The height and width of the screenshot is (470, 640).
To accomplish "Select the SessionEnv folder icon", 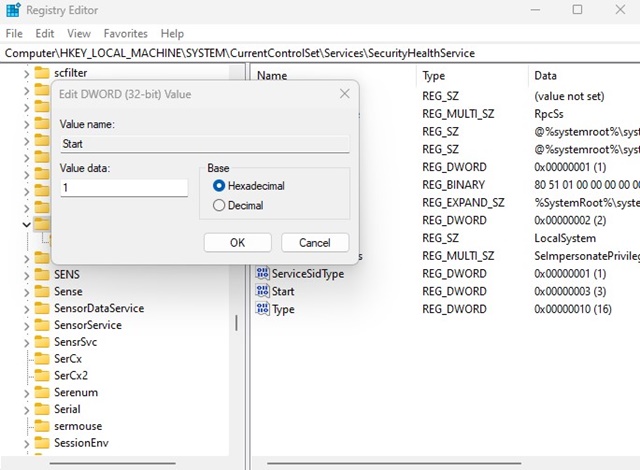I will tap(42, 443).
